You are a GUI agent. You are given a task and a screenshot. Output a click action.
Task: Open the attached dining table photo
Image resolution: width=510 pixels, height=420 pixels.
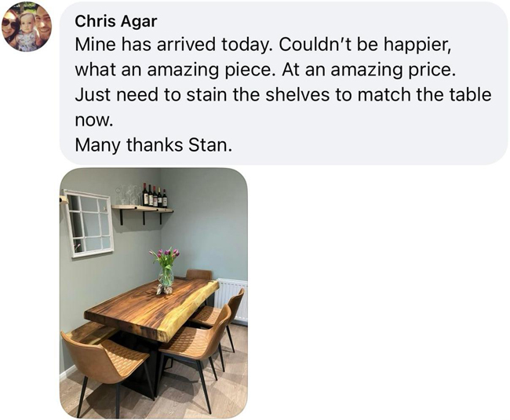point(154,293)
